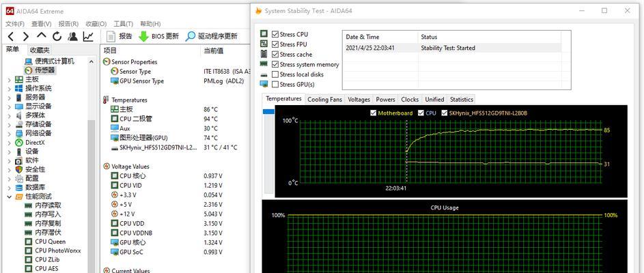Click the BIOS 更新 toolbar button
Viewport: 644px width, 273px height.
tap(159, 36)
